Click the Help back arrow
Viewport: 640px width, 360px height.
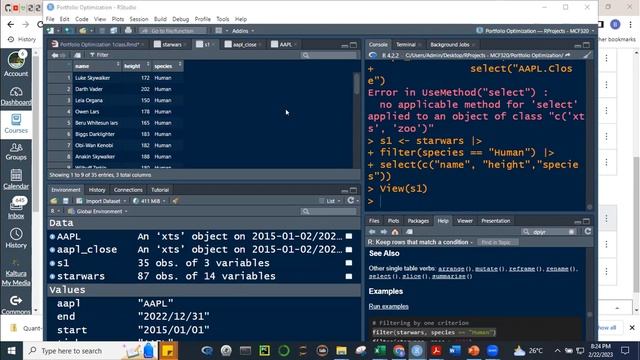tap(372, 232)
